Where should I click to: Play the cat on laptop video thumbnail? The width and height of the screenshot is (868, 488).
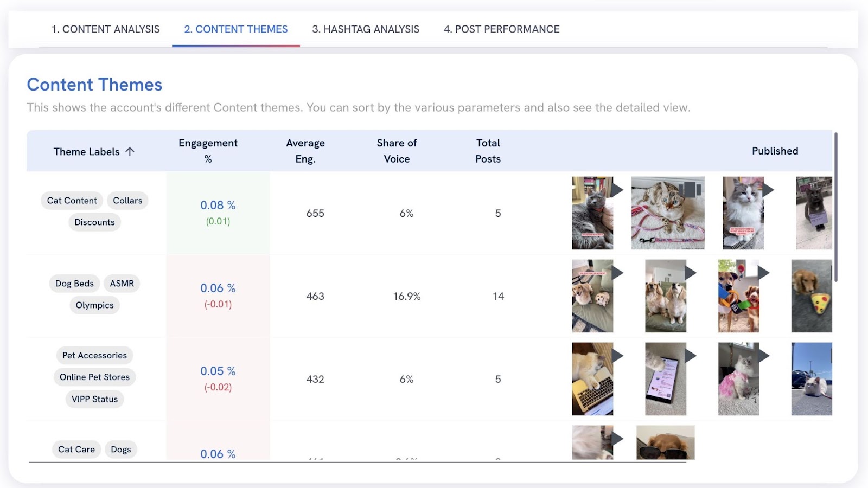pos(592,379)
